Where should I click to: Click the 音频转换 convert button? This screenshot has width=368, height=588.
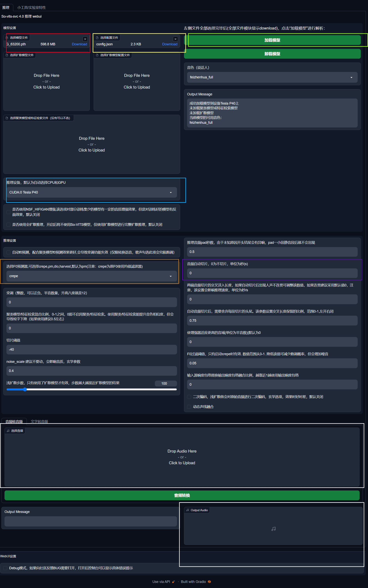pos(182,495)
